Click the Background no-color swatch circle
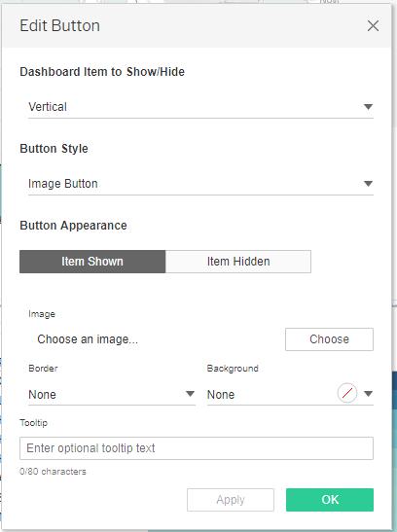The width and height of the screenshot is (397, 532). 347,393
